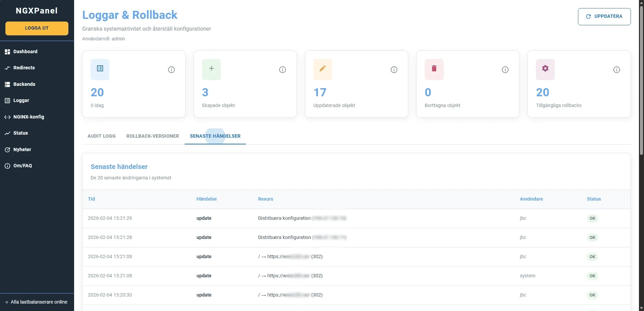
Task: Open the Rollback-versioner tab
Action: click(x=153, y=136)
